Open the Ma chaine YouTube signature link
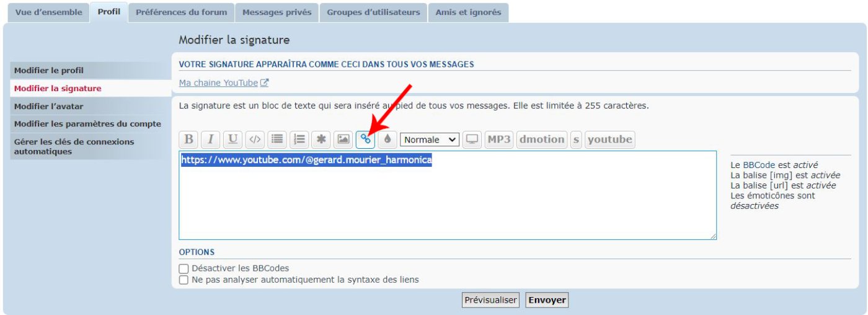Viewport: 868px width, 315px height. (x=218, y=83)
